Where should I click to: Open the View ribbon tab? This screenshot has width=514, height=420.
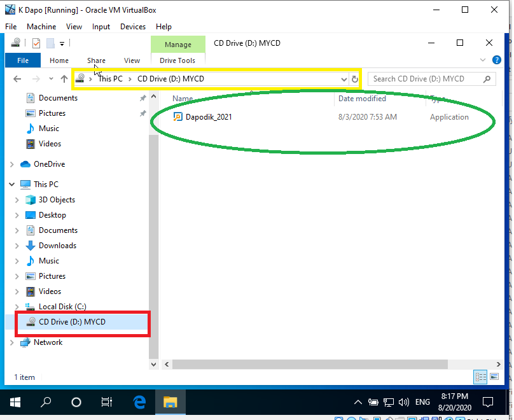tap(132, 60)
